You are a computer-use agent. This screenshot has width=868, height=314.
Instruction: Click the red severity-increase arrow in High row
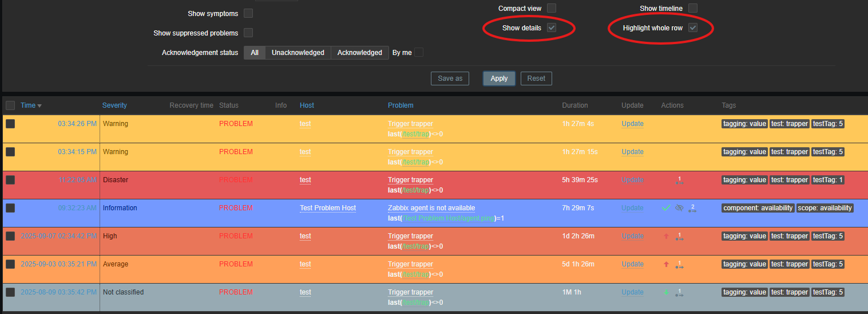(x=666, y=236)
